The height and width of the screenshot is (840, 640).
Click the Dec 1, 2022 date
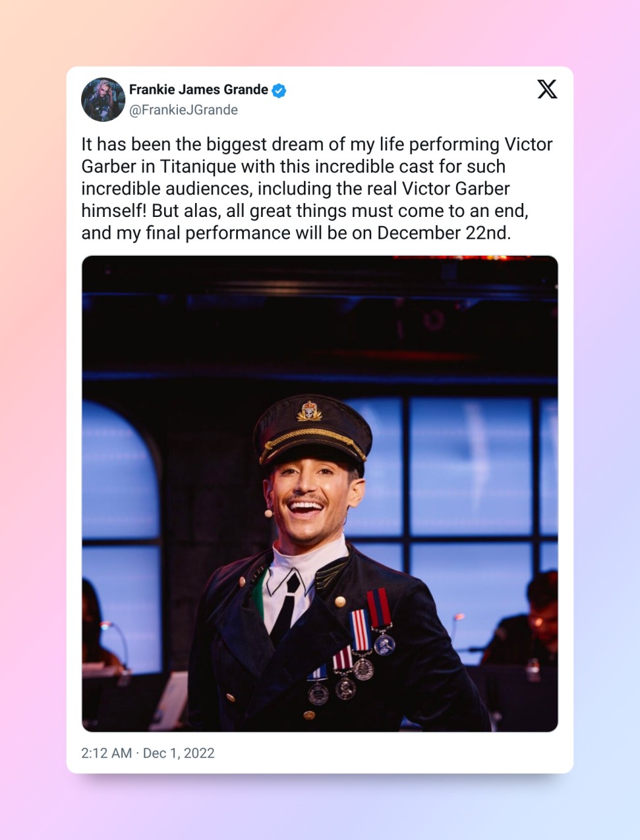click(x=179, y=753)
